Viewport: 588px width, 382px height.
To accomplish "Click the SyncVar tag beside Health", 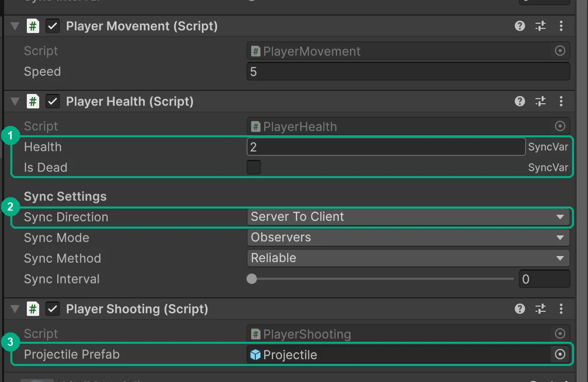I will click(x=548, y=147).
